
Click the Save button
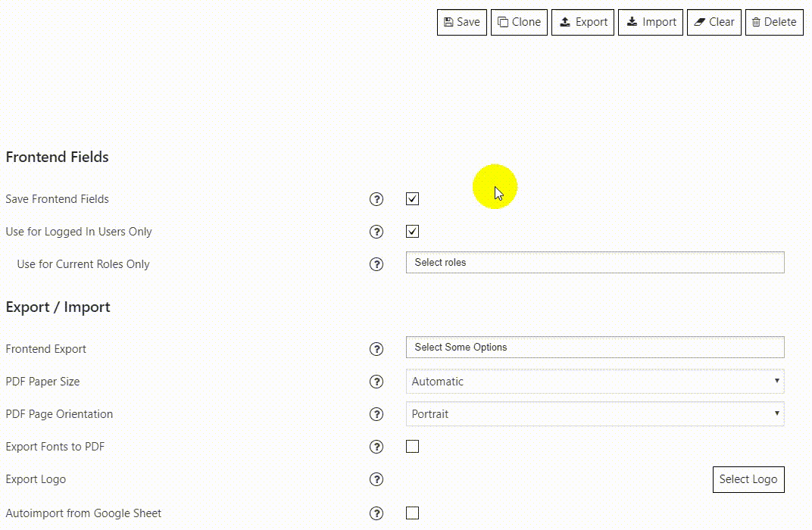point(462,22)
